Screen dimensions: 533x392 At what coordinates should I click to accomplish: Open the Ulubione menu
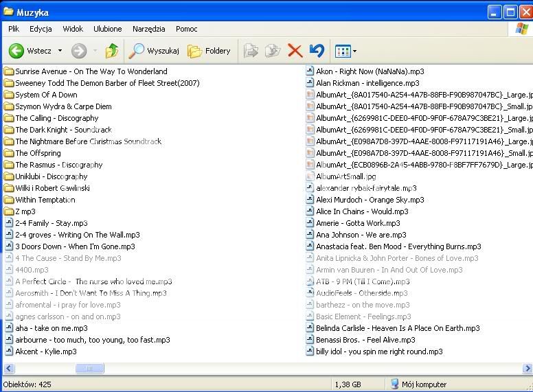(108, 29)
